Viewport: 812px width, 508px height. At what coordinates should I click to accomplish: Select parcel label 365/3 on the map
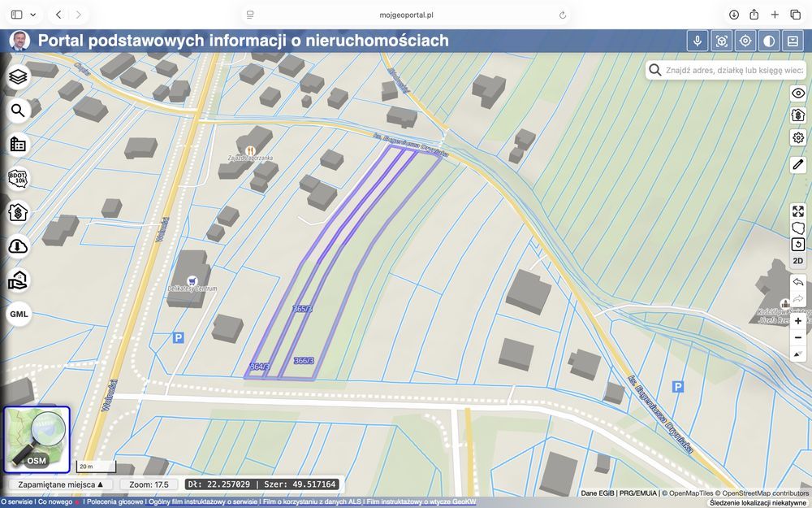click(x=302, y=309)
